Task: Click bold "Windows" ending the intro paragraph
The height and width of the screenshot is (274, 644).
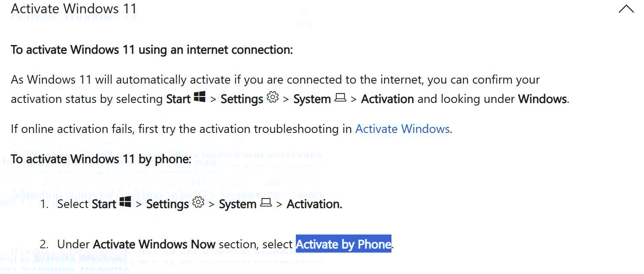Action: tap(542, 99)
